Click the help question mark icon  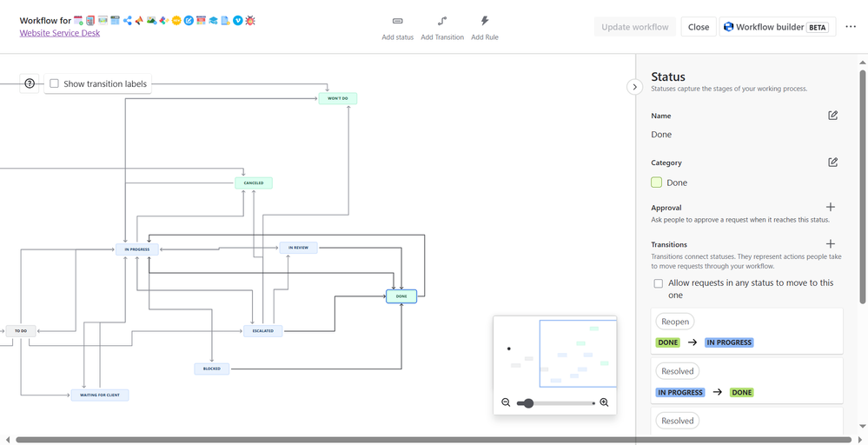[30, 83]
